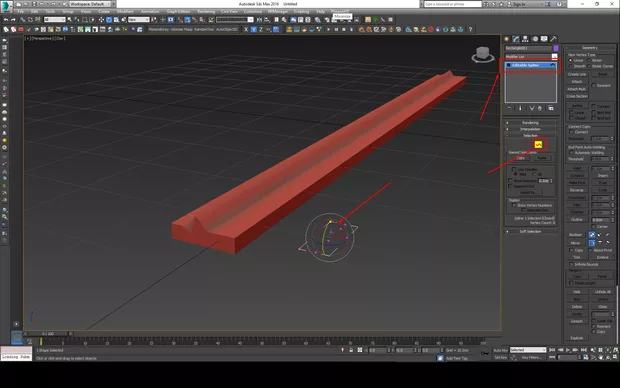620x388 pixels.
Task: Open the Rendering menu
Action: (x=206, y=11)
